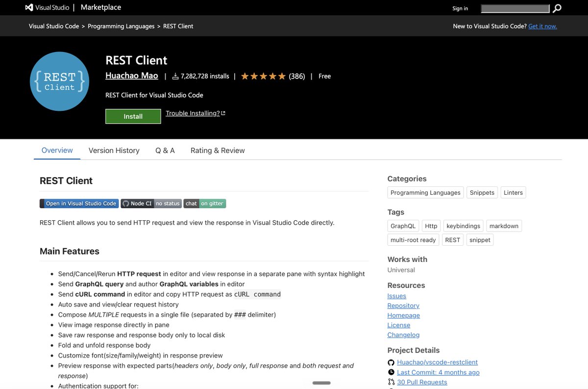
Task: Open the Homepage resource link
Action: 404,315
